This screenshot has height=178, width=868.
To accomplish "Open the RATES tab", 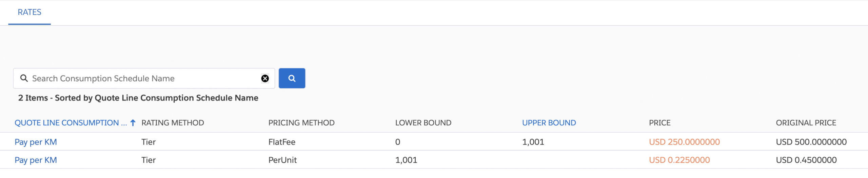I will [x=29, y=12].
